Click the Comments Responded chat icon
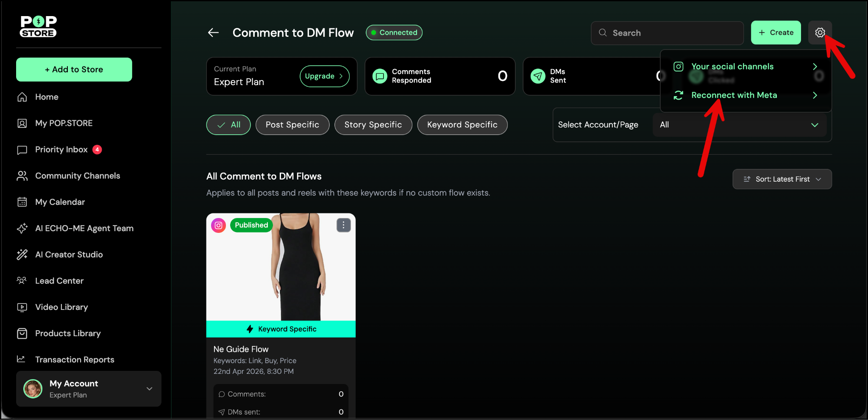Screen dimensions: 868x420 [380, 76]
